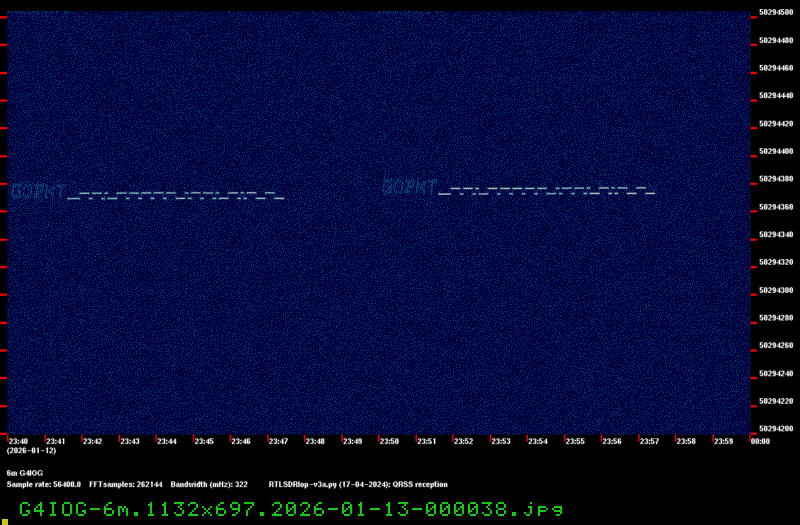800x525 pixels.
Task: Click the 'Bandwidth (mHz): 322' text
Action: (209, 485)
